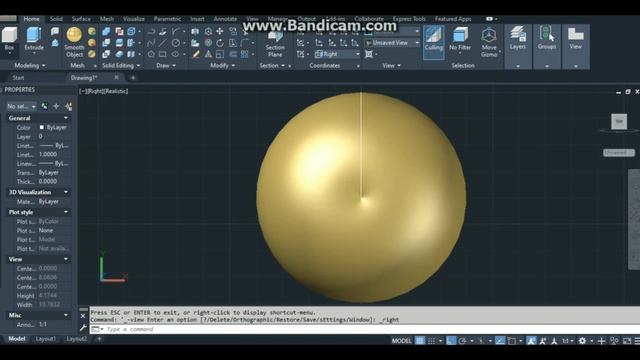The height and width of the screenshot is (360, 640).
Task: Toggle object snap tracking in status bar
Action: (500, 340)
